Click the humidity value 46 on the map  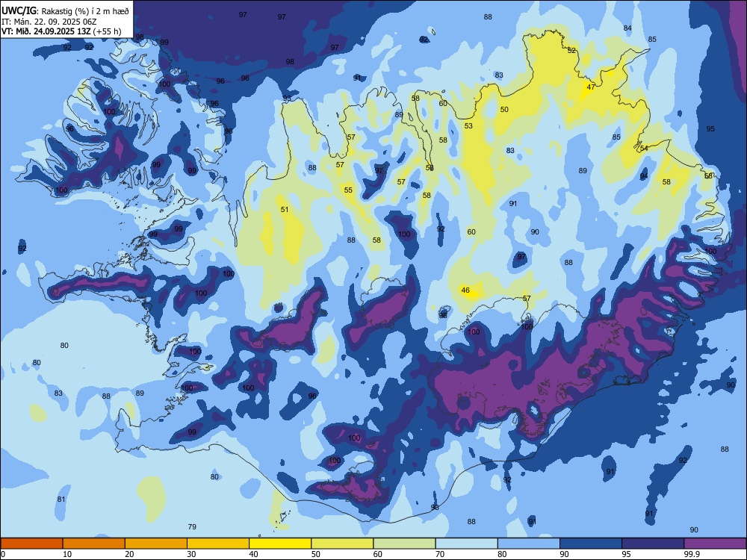click(x=465, y=290)
